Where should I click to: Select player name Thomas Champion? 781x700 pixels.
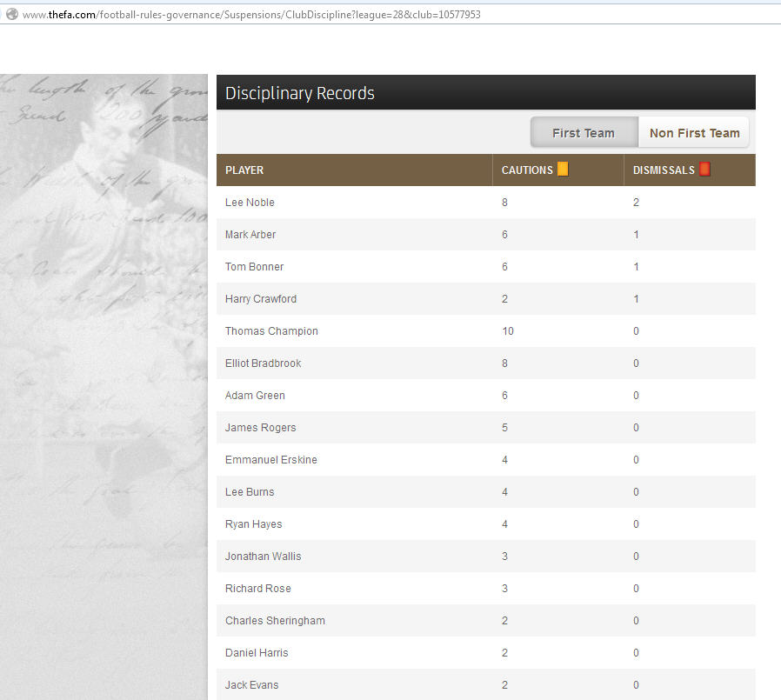(271, 331)
